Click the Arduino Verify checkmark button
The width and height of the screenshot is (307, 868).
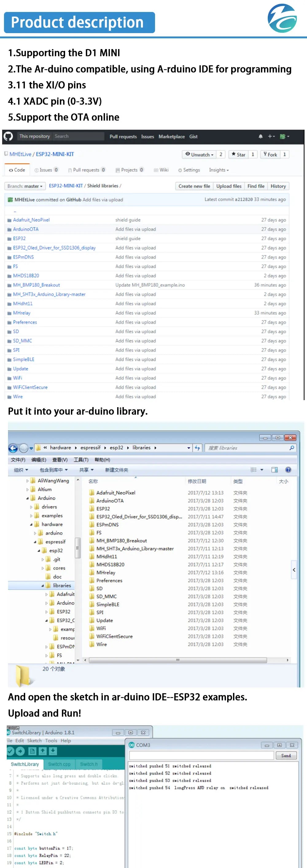tap(10, 751)
